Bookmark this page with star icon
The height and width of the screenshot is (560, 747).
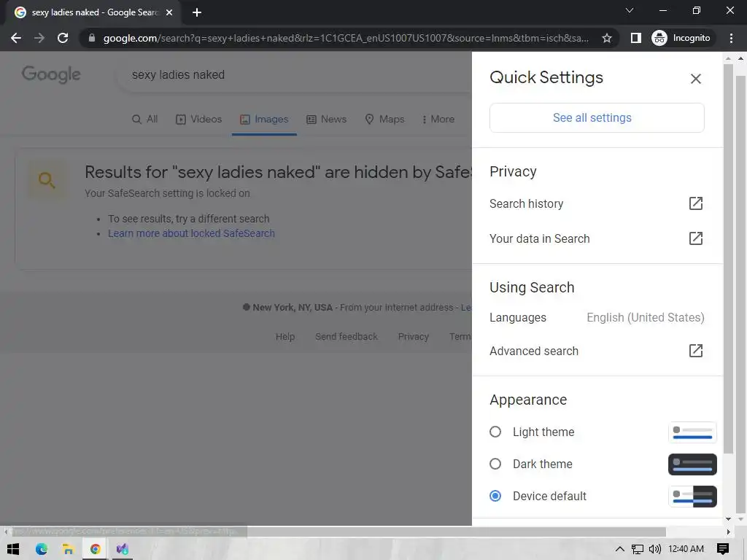pos(606,38)
